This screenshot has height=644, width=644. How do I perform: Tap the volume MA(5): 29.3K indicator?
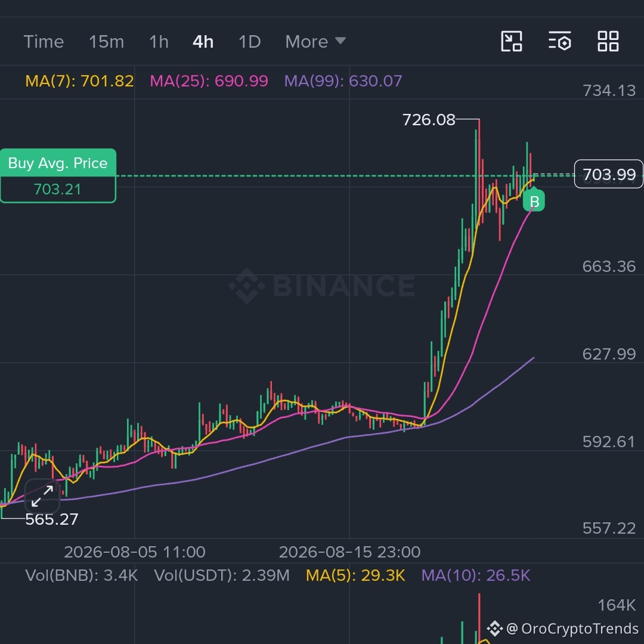click(x=355, y=575)
